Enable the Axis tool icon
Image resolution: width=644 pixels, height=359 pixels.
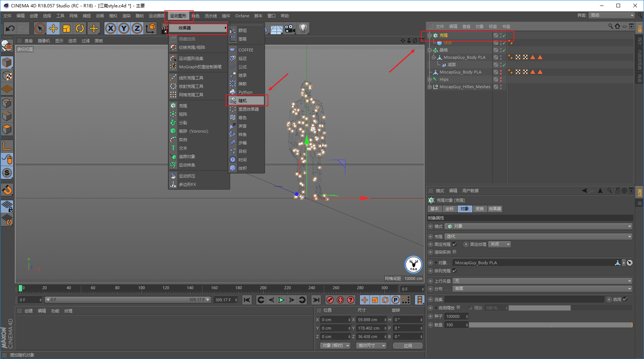coord(7,146)
